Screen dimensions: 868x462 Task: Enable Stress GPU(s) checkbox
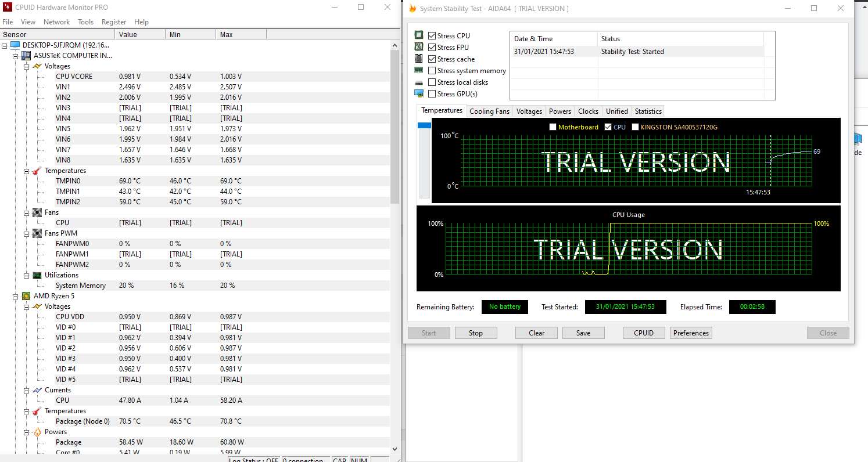tap(432, 94)
